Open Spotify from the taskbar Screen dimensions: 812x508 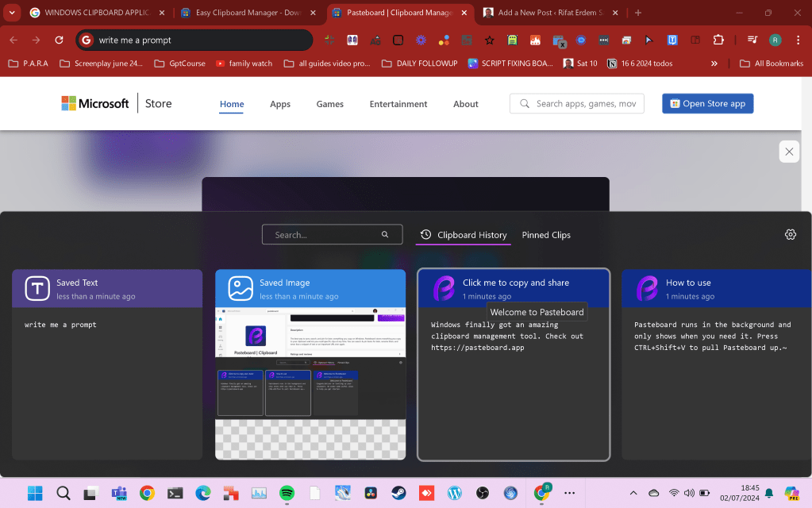click(x=287, y=493)
